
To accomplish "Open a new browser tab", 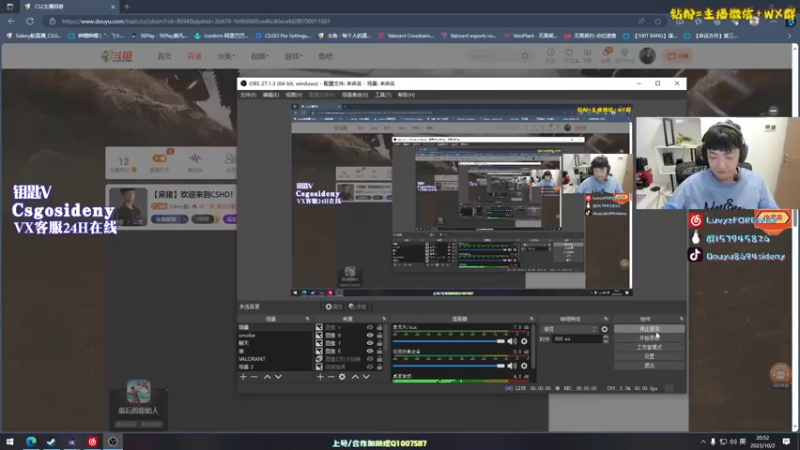I will pyautogui.click(x=127, y=7).
